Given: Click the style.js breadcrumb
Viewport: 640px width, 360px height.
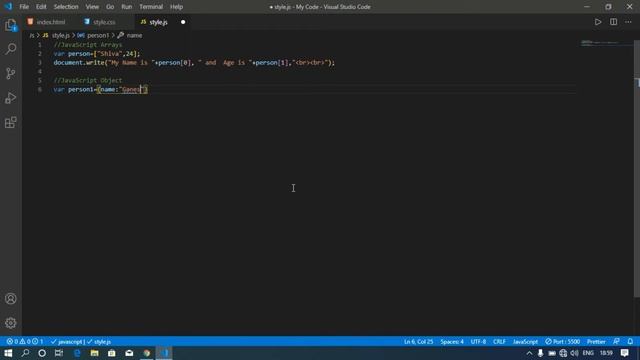Looking at the screenshot, I should point(61,36).
